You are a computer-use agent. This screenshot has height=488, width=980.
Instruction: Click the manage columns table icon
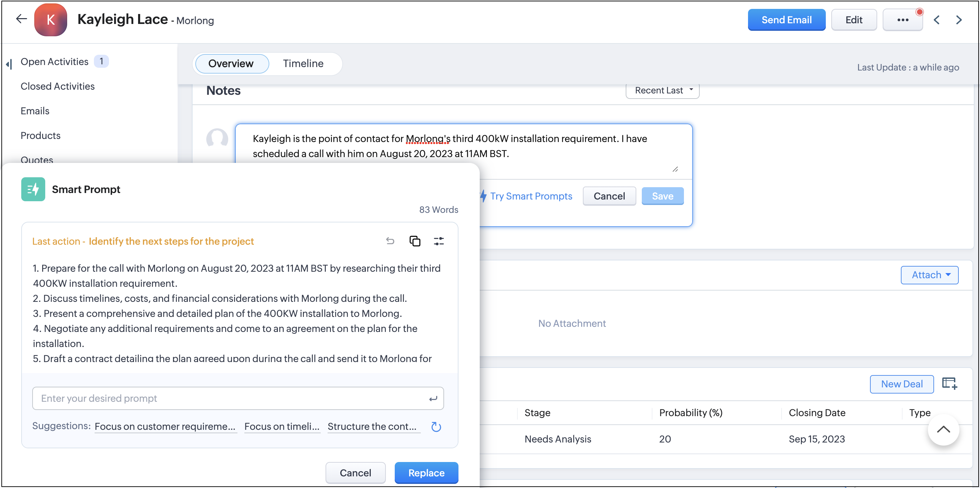(949, 384)
